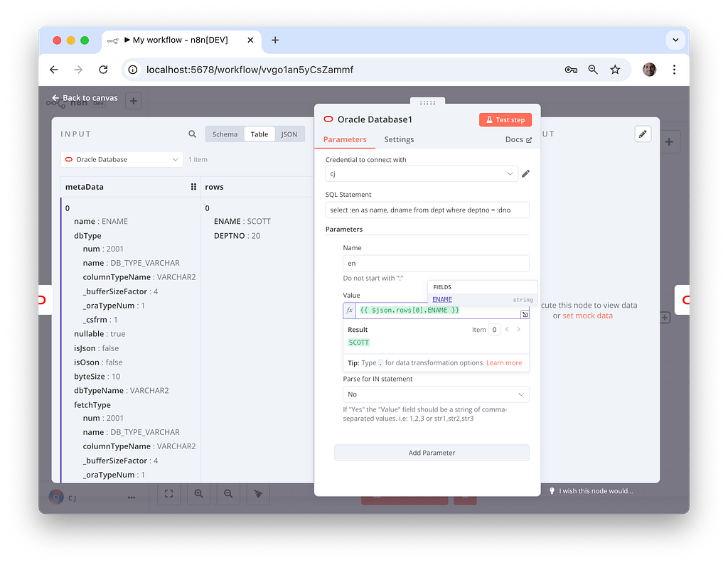
Task: Reload the page with the refresh icon
Action: coord(103,70)
